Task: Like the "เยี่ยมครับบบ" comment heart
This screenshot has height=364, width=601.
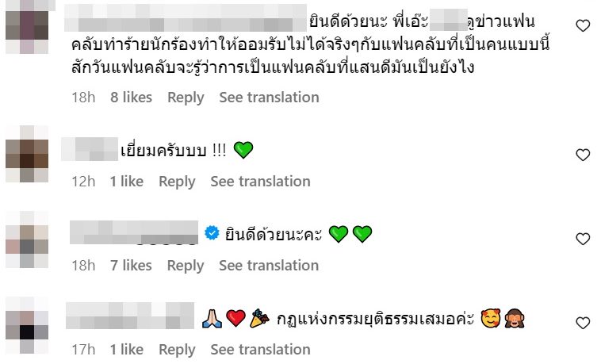Action: [x=583, y=155]
